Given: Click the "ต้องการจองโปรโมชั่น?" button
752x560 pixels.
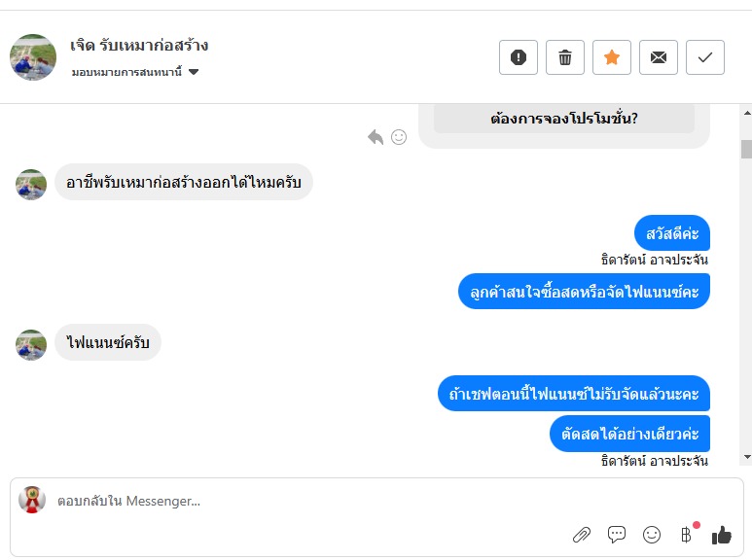Looking at the screenshot, I should click(x=564, y=120).
